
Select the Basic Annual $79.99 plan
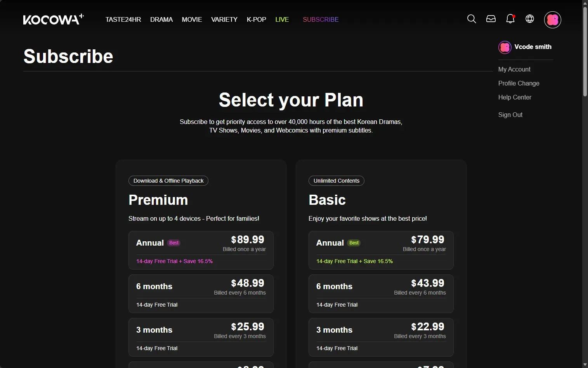[x=381, y=250]
